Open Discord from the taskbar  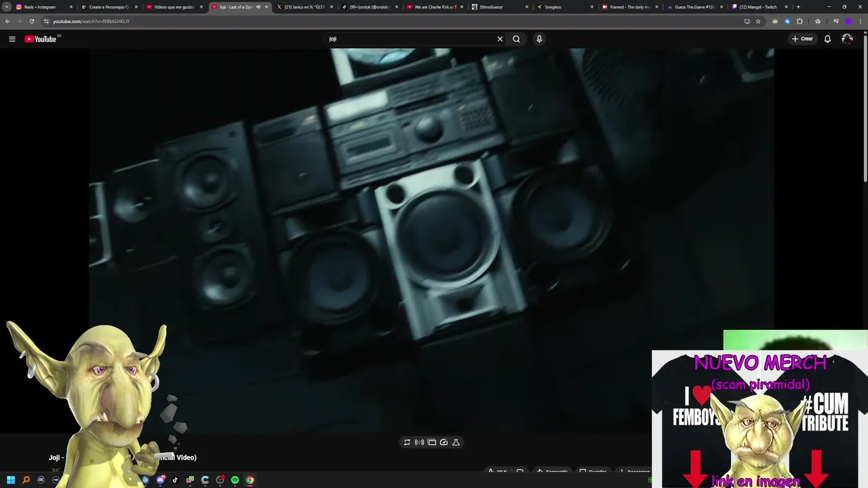[x=160, y=480]
